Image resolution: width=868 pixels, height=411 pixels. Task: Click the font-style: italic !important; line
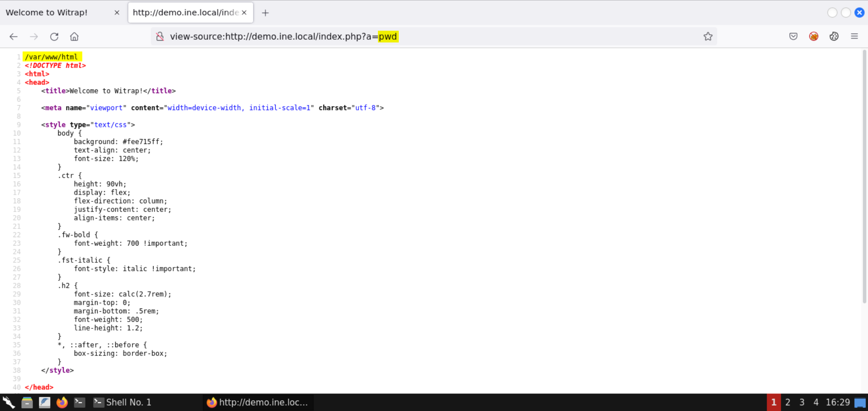click(135, 269)
